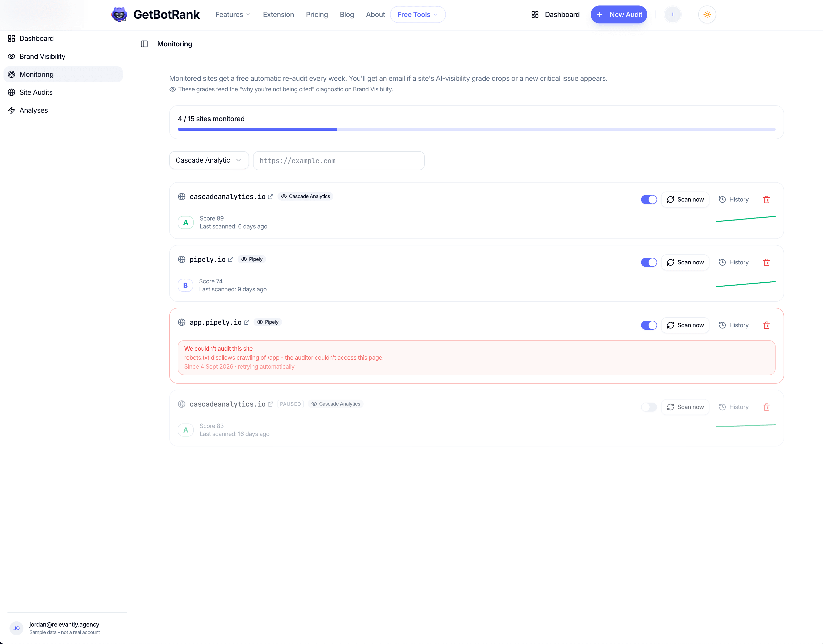The width and height of the screenshot is (823, 644).
Task: Open the About page
Action: point(375,15)
